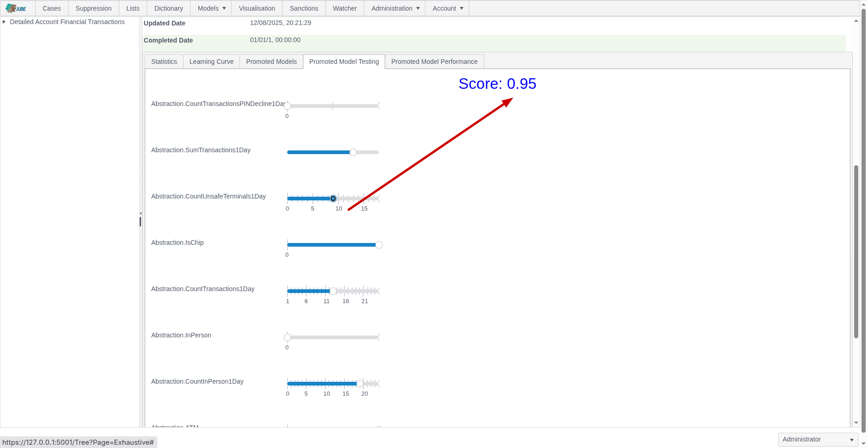Click the Completed Date value 01/01/1, 00:00:00
The height and width of the screenshot is (448, 868).
[x=275, y=40]
